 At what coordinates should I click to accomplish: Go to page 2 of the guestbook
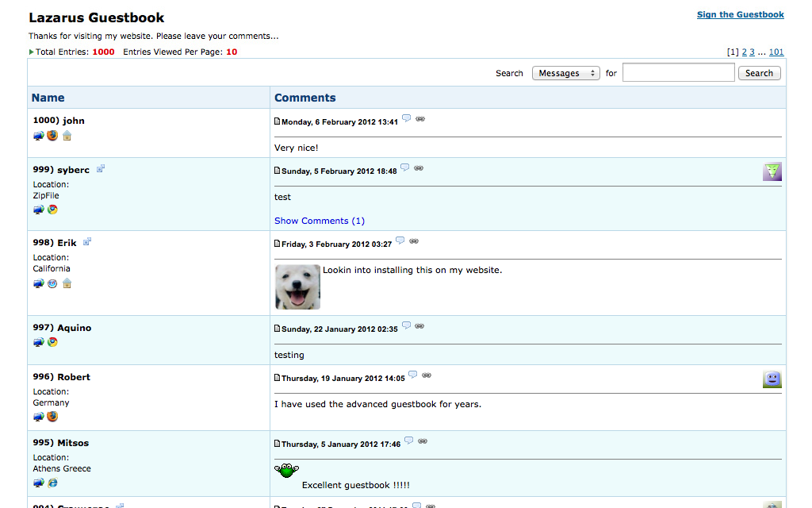[744, 52]
